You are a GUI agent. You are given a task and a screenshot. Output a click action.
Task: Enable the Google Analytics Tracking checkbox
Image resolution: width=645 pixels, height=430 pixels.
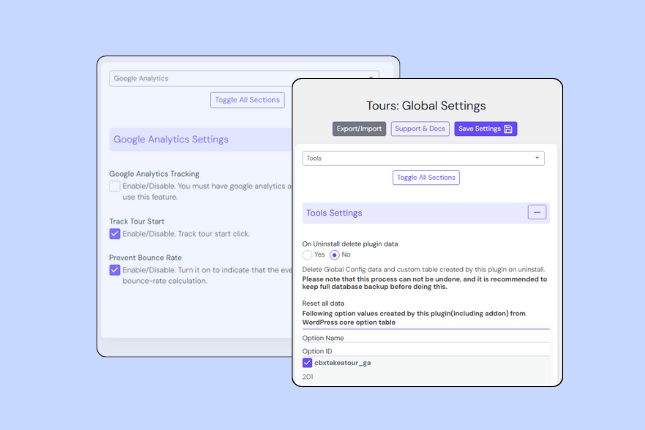(115, 186)
